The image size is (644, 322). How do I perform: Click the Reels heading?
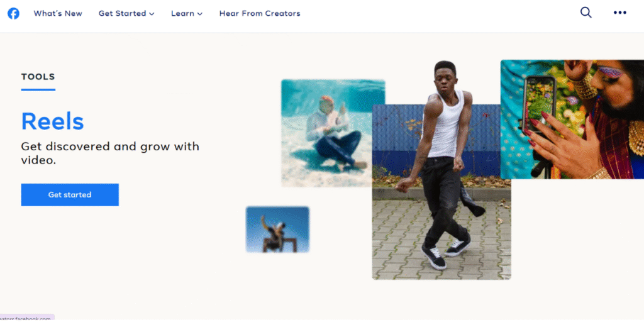52,121
